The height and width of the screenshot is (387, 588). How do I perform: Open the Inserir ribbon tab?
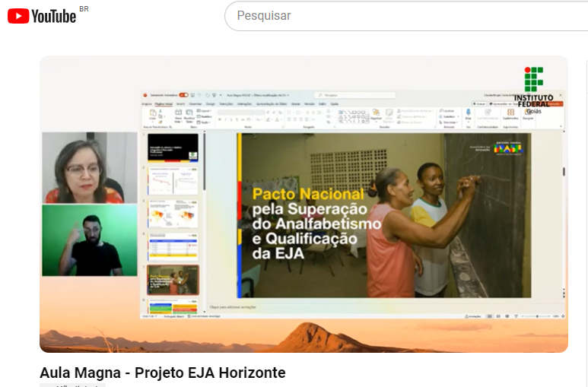pyautogui.click(x=180, y=103)
